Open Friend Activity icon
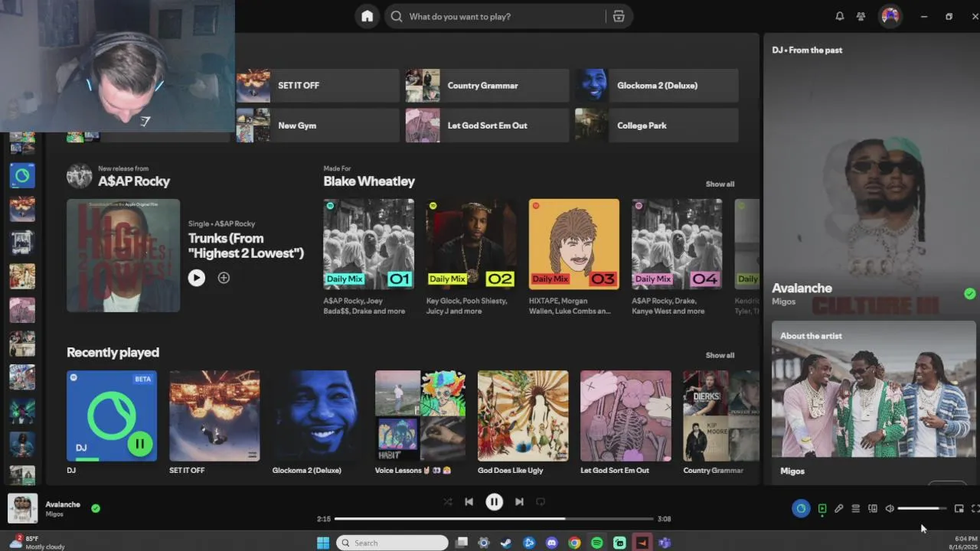Screen dimensions: 980x551 [x=861, y=16]
